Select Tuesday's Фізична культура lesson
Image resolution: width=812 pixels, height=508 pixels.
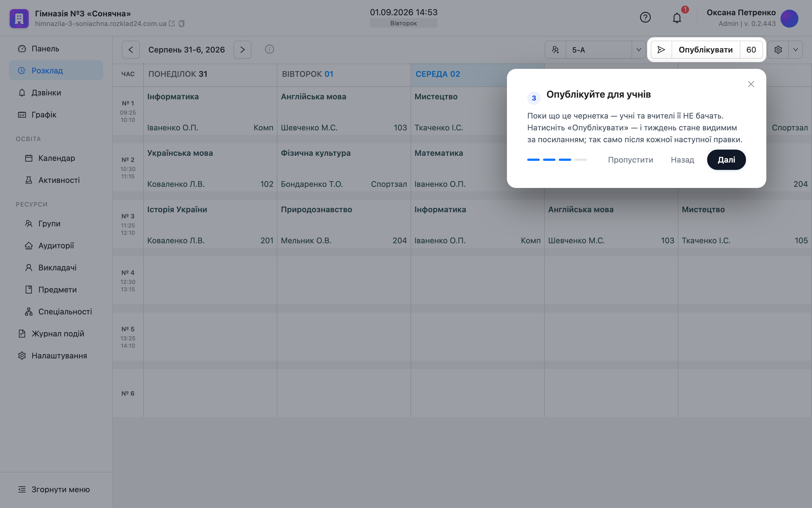click(x=344, y=168)
